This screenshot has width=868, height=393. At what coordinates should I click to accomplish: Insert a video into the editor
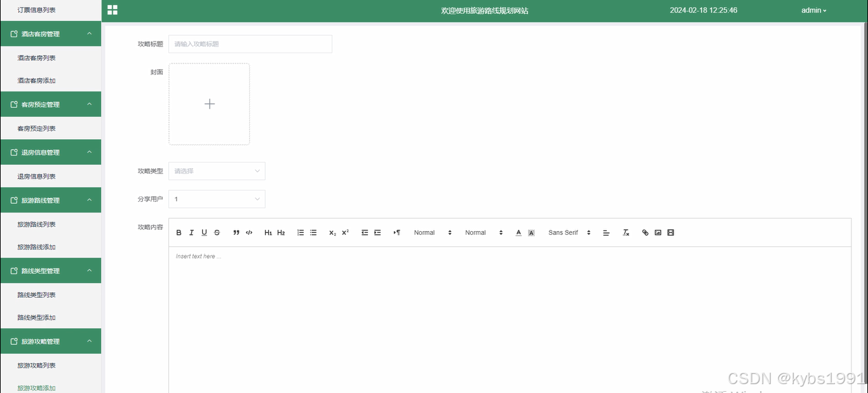point(670,232)
